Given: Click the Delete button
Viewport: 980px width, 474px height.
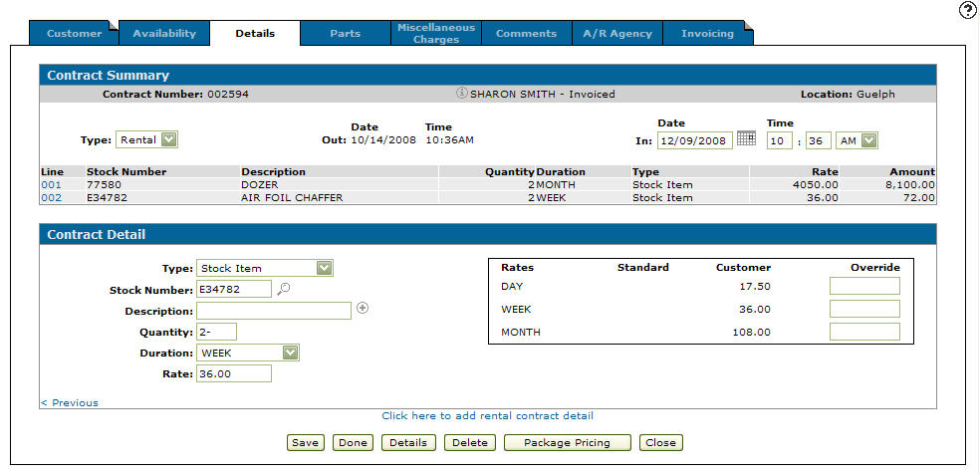Looking at the screenshot, I should click(x=470, y=442).
